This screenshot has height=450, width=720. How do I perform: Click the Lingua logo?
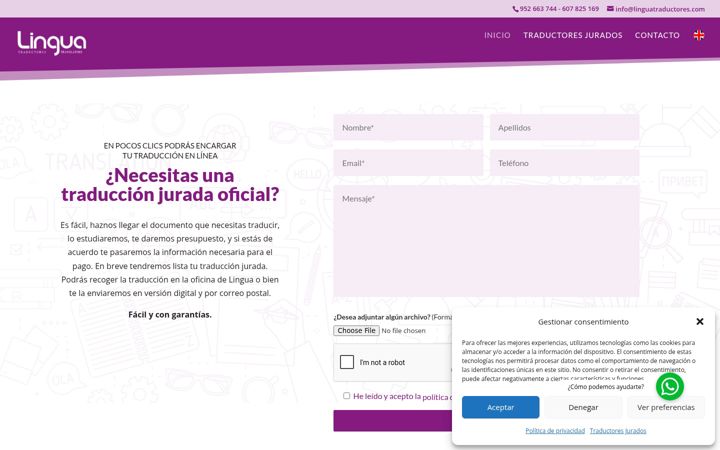(x=51, y=43)
